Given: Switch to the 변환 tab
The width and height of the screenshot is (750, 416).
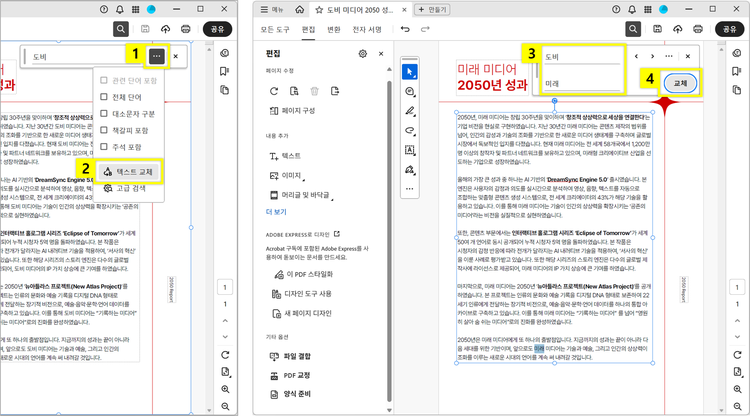Looking at the screenshot, I should 334,30.
